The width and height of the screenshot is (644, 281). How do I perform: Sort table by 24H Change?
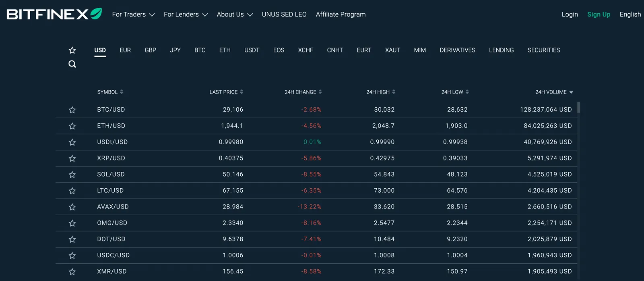(303, 92)
